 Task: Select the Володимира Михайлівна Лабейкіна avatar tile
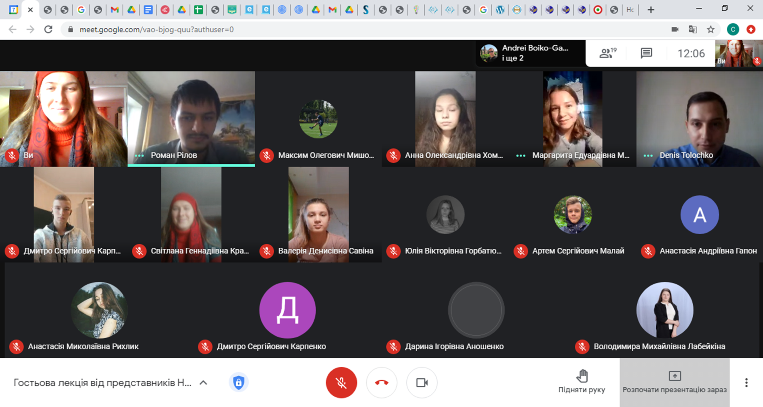pos(664,310)
